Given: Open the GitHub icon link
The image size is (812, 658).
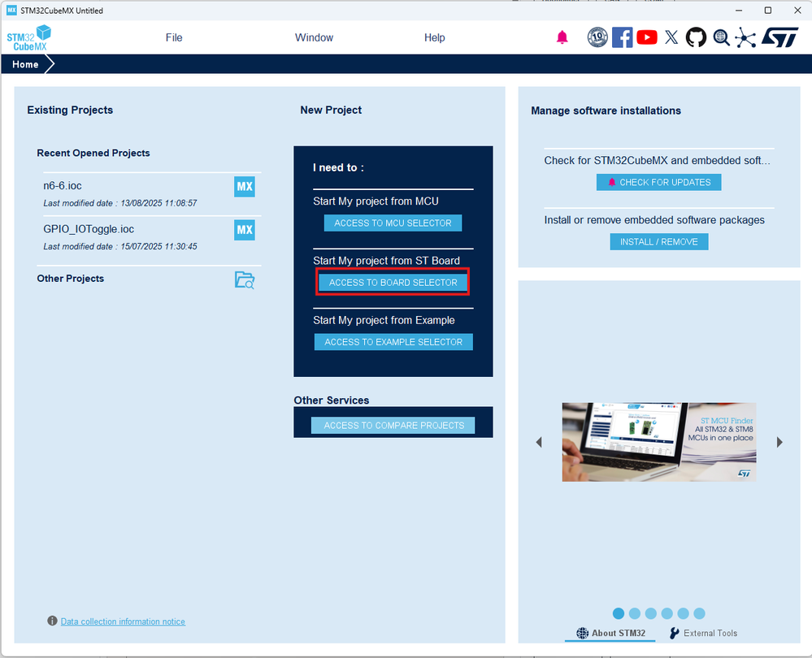Looking at the screenshot, I should pos(696,37).
